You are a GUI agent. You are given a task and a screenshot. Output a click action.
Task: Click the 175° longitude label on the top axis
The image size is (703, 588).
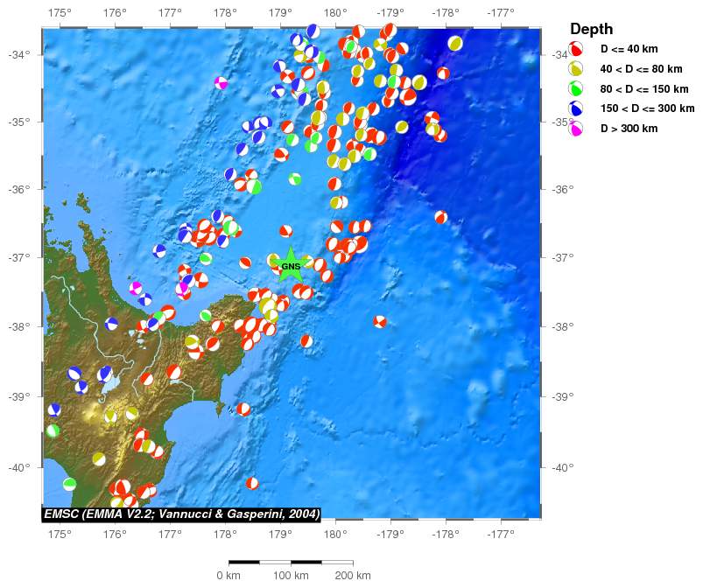tap(60, 12)
